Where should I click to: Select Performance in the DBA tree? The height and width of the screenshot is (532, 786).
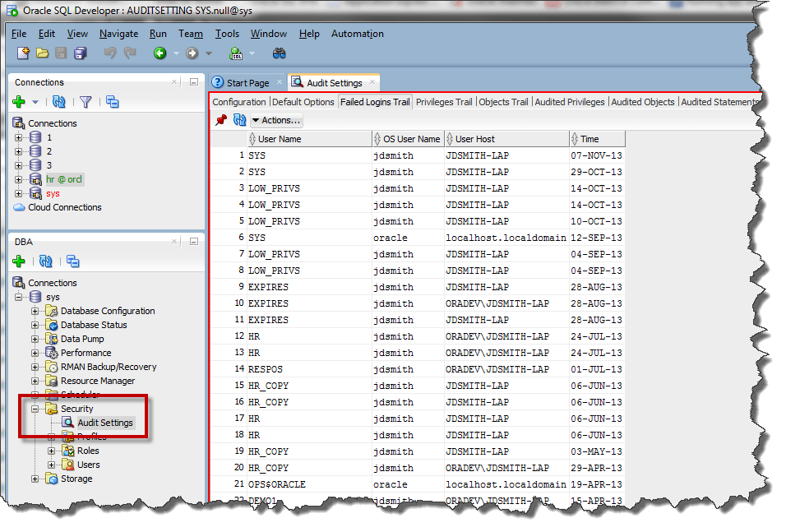click(86, 353)
